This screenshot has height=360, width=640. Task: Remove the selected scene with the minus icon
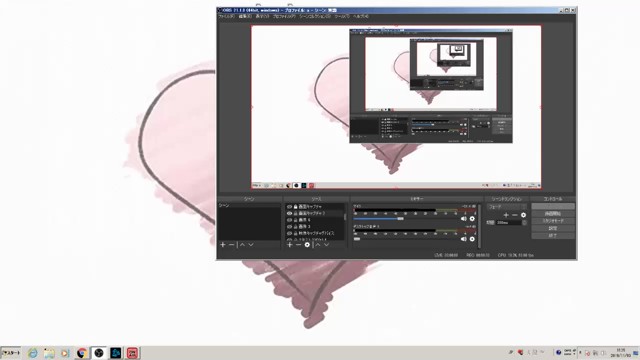click(231, 244)
